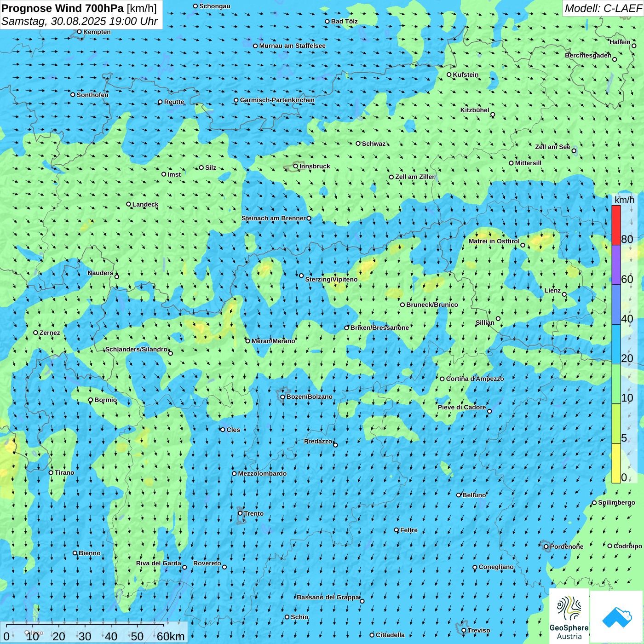Click the Steinach am Brenner label
Screen dimensions: 644x644
click(274, 218)
